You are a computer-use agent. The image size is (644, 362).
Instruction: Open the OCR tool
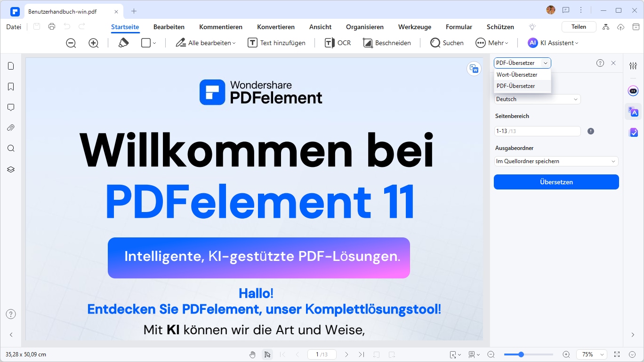pyautogui.click(x=338, y=43)
